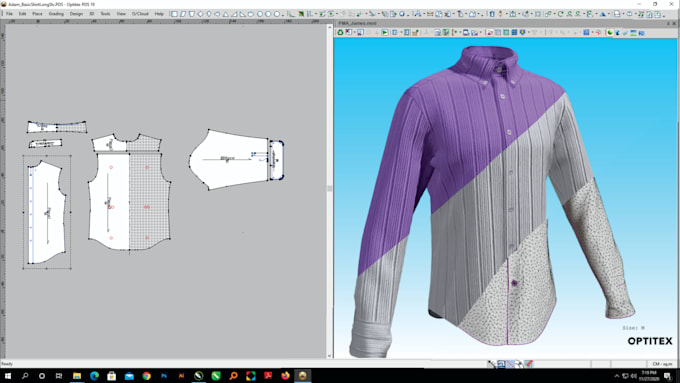Image resolution: width=680 pixels, height=383 pixels.
Task: Open the Edit menu
Action: (x=22, y=14)
